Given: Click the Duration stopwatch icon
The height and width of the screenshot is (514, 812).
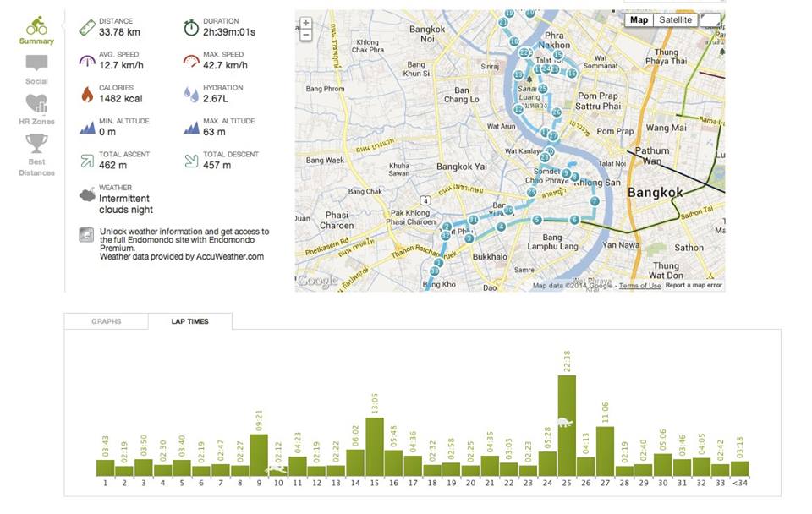Looking at the screenshot, I should (191, 27).
